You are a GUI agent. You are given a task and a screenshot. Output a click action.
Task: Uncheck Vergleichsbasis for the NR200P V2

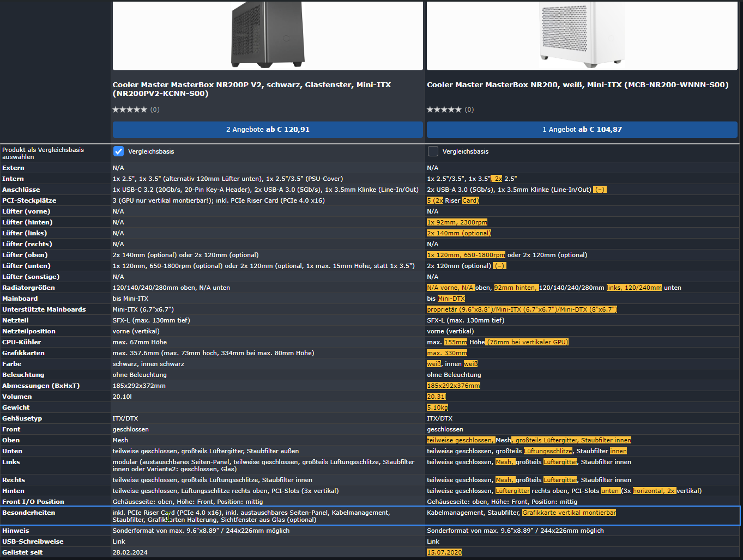pos(118,151)
